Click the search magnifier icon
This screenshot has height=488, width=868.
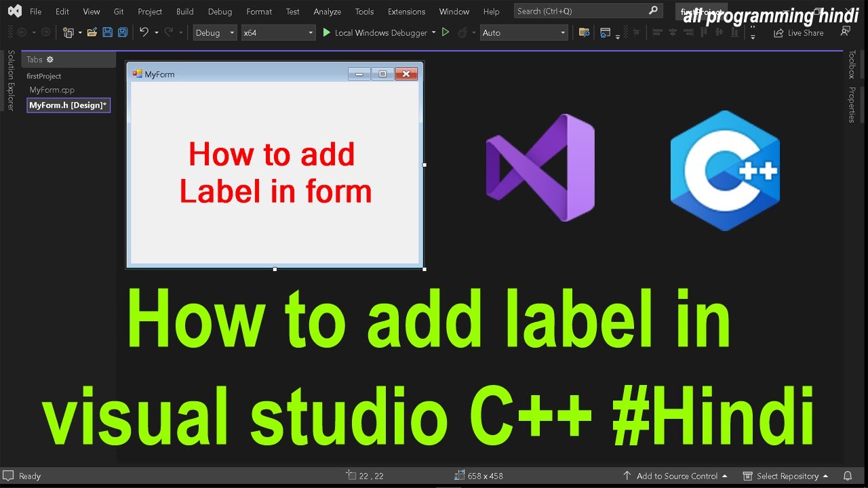tap(653, 11)
